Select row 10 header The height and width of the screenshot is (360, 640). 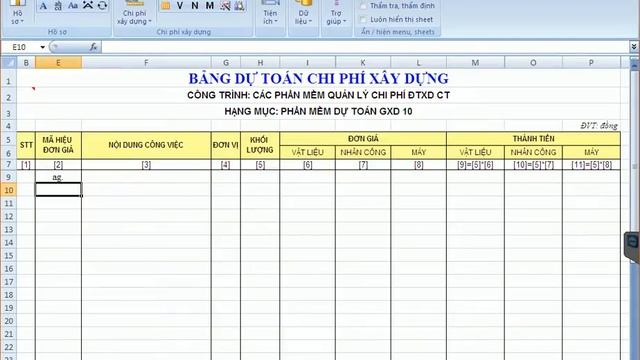pyautogui.click(x=9, y=190)
